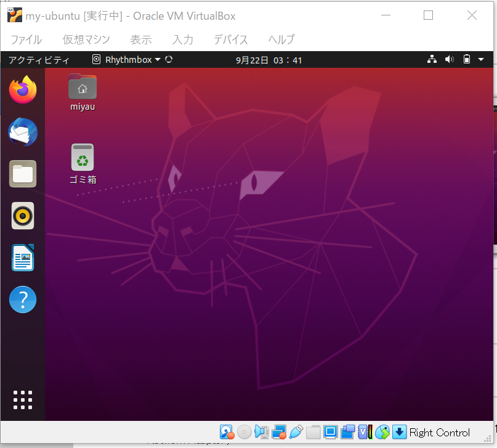The width and height of the screenshot is (497, 448).
Task: Open the アクティビティ overview
Action: click(x=39, y=60)
